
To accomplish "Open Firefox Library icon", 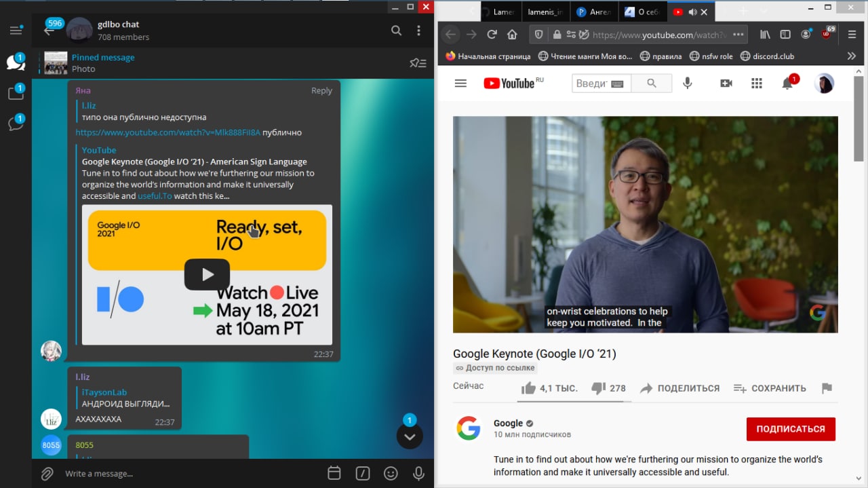I will [x=765, y=35].
